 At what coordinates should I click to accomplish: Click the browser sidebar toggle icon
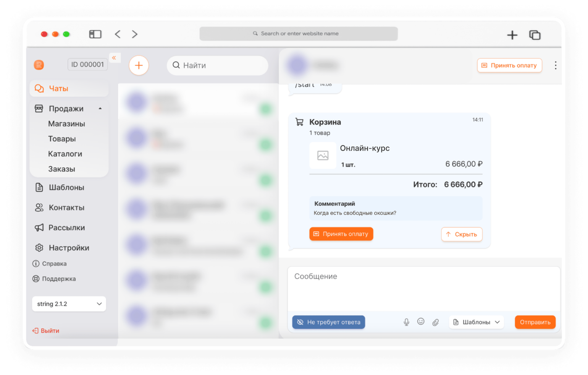coord(95,34)
